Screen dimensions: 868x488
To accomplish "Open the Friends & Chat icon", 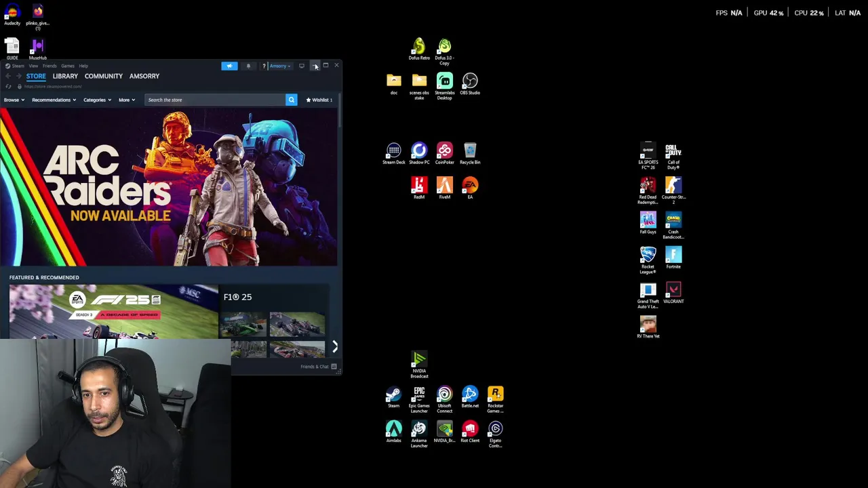I will click(334, 367).
